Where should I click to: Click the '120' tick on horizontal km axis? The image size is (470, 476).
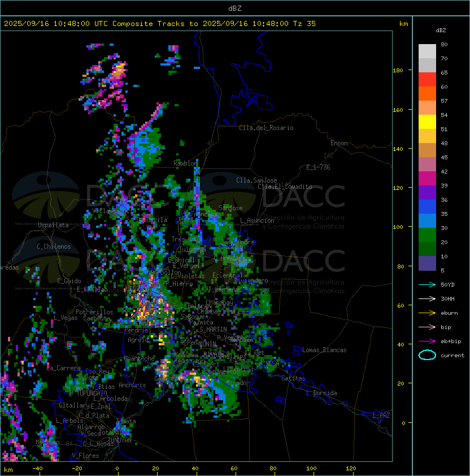point(351,469)
